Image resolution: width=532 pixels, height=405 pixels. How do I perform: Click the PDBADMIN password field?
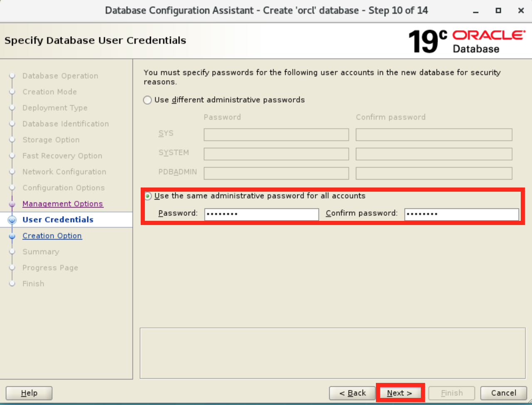276,173
